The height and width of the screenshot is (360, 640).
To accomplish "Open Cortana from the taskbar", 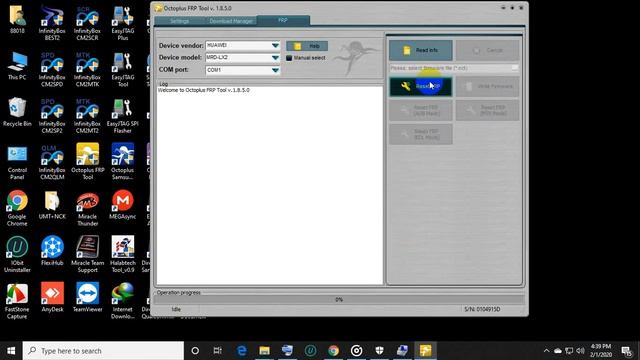I will pyautogui.click(x=195, y=351).
